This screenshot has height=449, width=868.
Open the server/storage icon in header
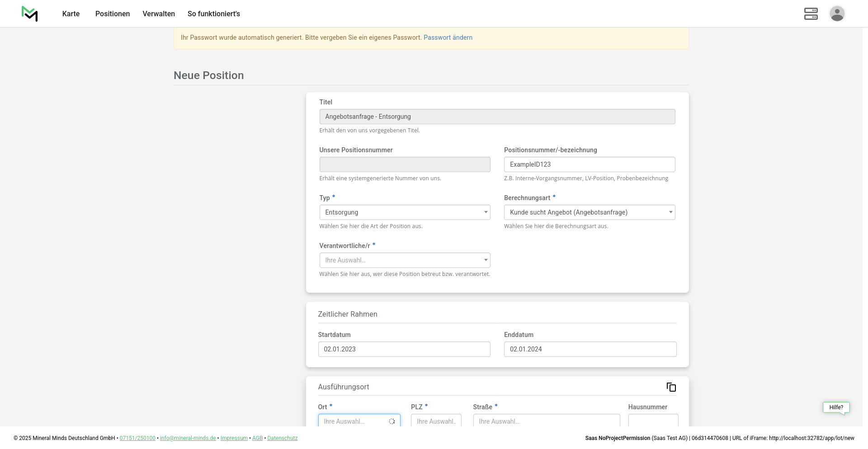tap(811, 14)
